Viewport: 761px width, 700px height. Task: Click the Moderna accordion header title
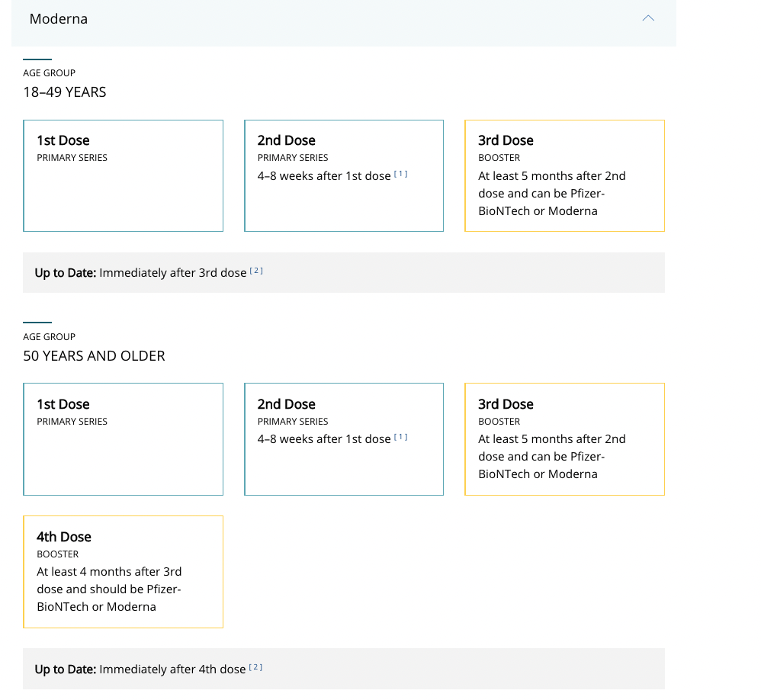[59, 19]
